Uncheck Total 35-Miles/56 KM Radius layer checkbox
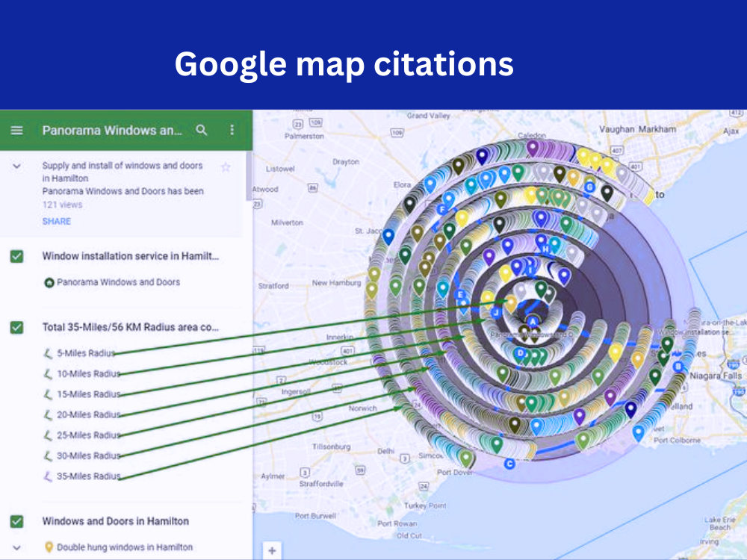747x560 pixels. [16, 327]
